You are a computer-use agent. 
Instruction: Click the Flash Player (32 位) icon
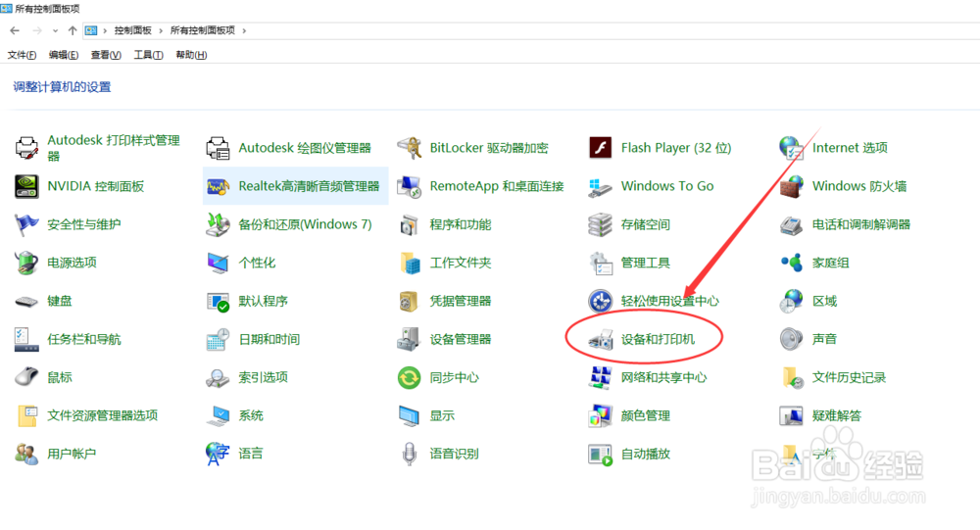tap(601, 148)
